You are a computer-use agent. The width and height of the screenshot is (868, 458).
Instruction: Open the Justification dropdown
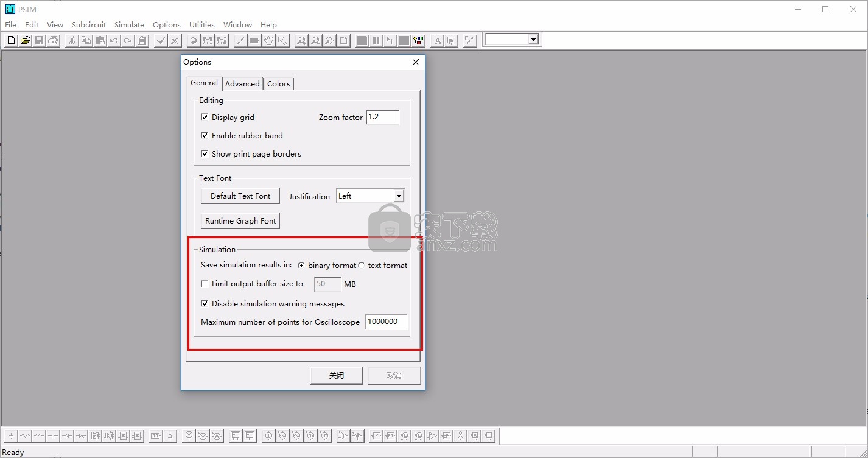pos(399,196)
